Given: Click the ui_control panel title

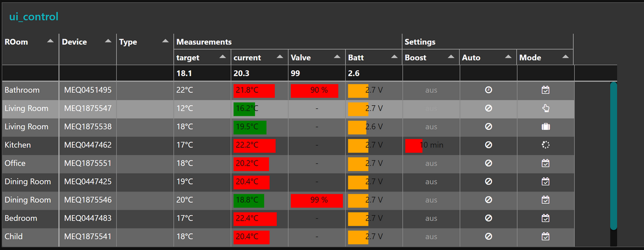Looking at the screenshot, I should coord(34,17).
